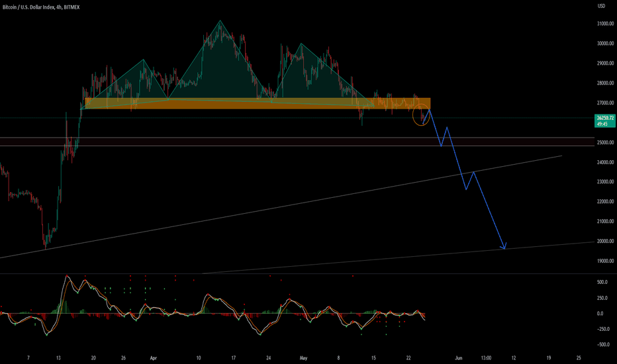Select the orange support zone rectangle
The image size is (617, 364).
258,103
